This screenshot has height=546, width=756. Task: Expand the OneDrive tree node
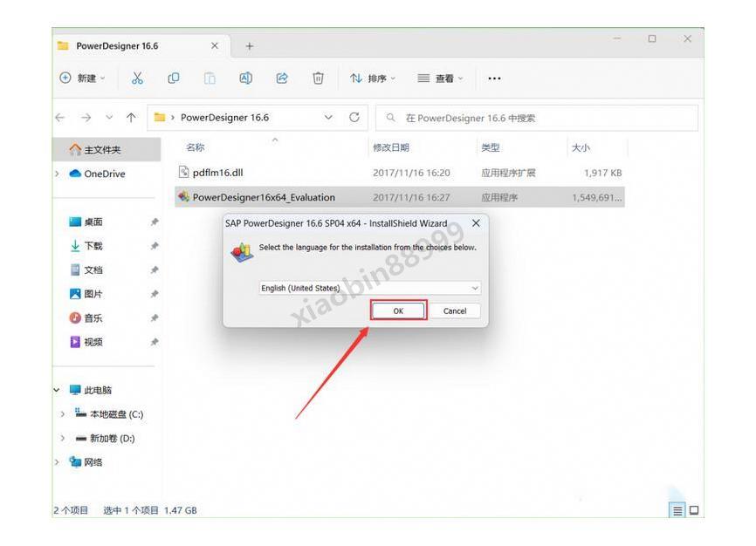[58, 174]
